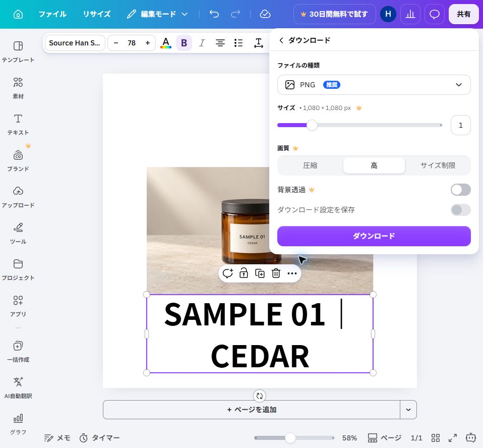Change text alignment
Viewport: 483px width, 448px height.
[220, 43]
